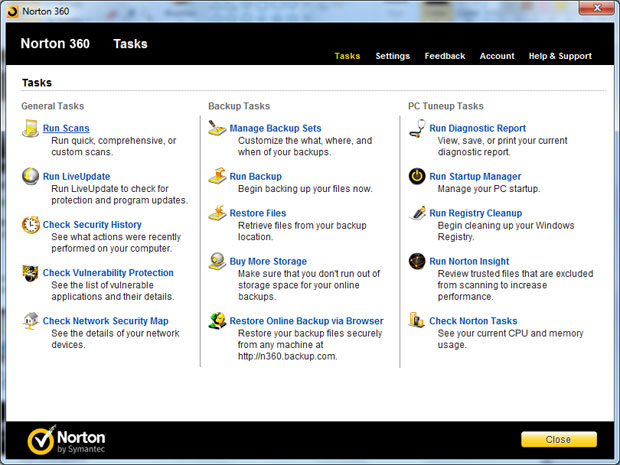The image size is (620, 465).
Task: Open Restore Online Backup via Browser link
Action: click(306, 321)
